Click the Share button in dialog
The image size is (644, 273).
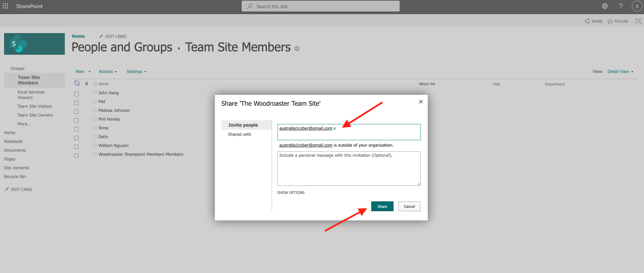[x=382, y=206]
